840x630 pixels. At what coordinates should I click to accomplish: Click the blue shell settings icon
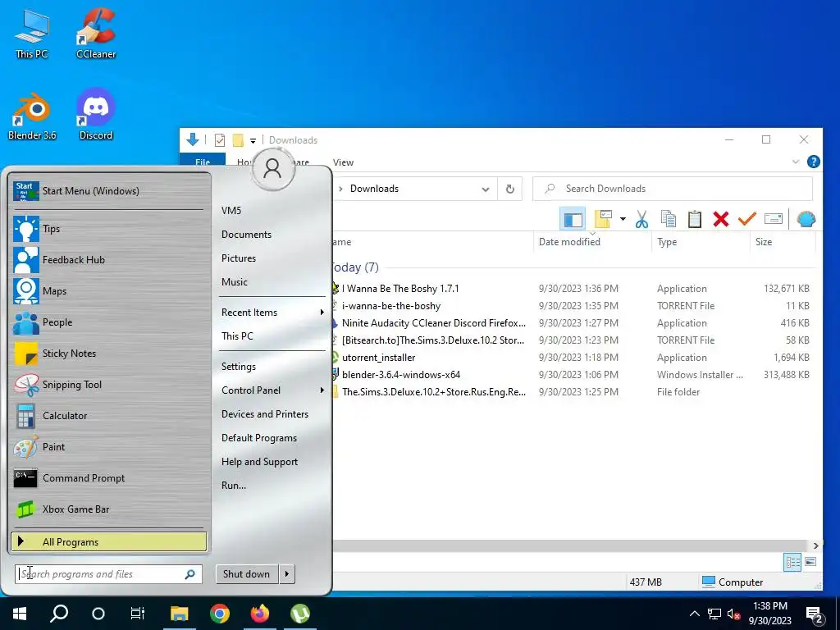[x=806, y=218]
